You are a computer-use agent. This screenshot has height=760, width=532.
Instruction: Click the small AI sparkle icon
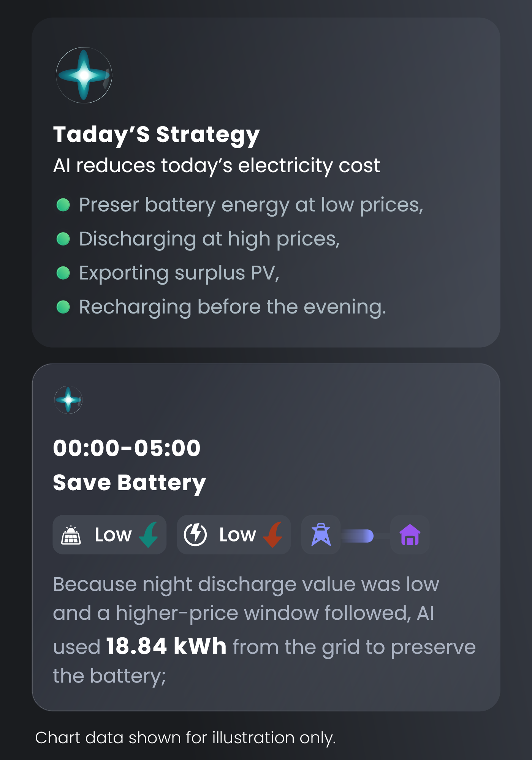pyautogui.click(x=68, y=400)
